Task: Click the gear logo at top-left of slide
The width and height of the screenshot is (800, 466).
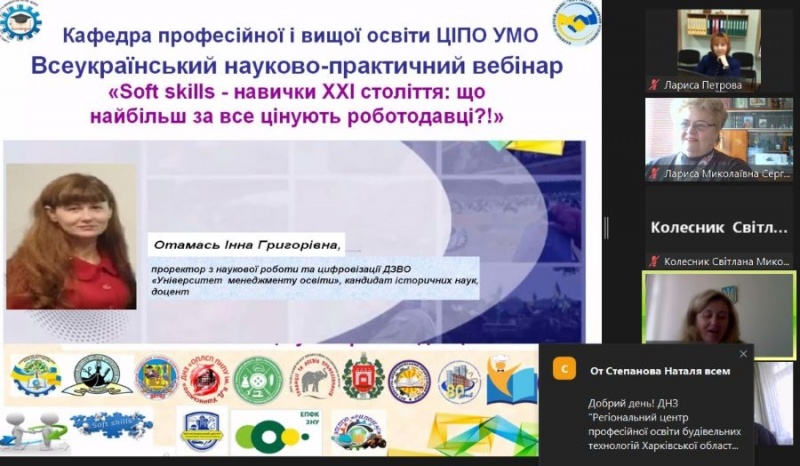Action: [x=20, y=20]
